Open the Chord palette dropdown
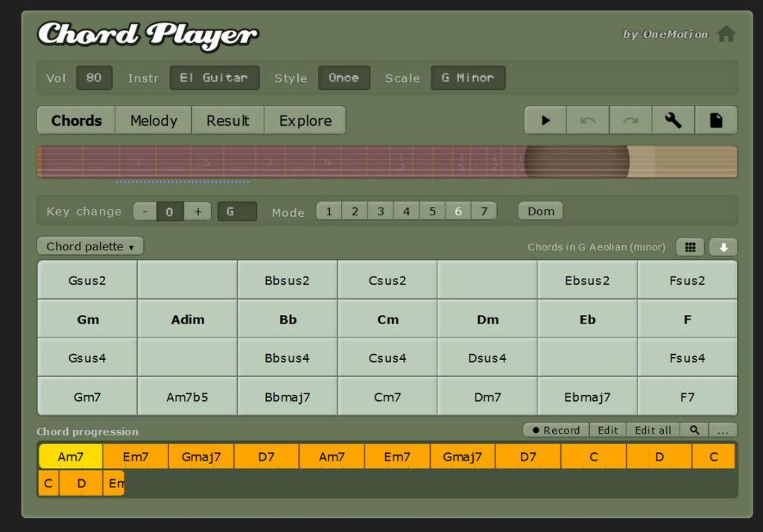 [90, 247]
